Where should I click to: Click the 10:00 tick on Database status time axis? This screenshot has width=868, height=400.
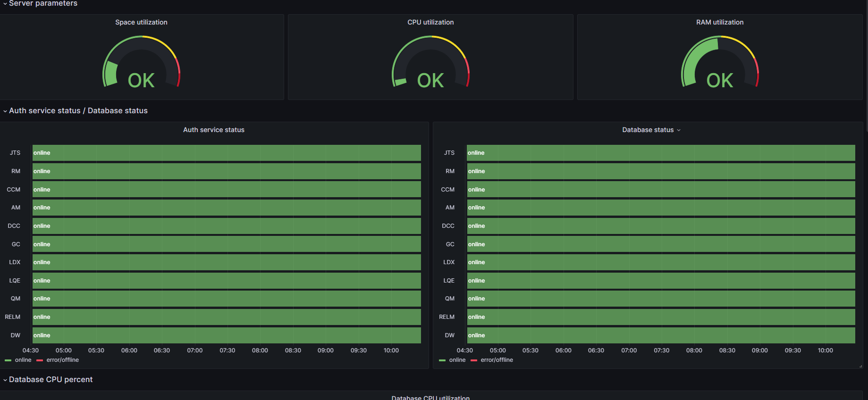[x=826, y=350]
